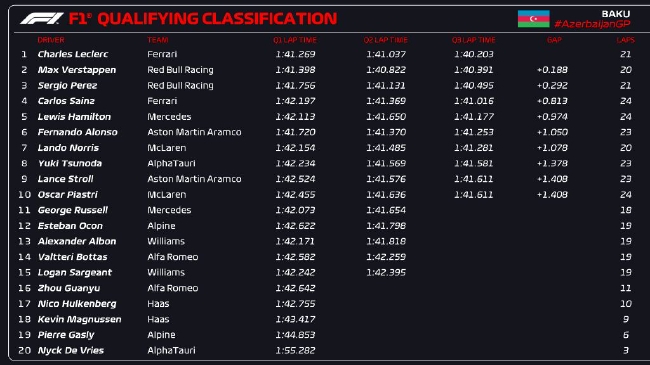Click the Aston Martin Aramco team for Alonso

tap(194, 132)
